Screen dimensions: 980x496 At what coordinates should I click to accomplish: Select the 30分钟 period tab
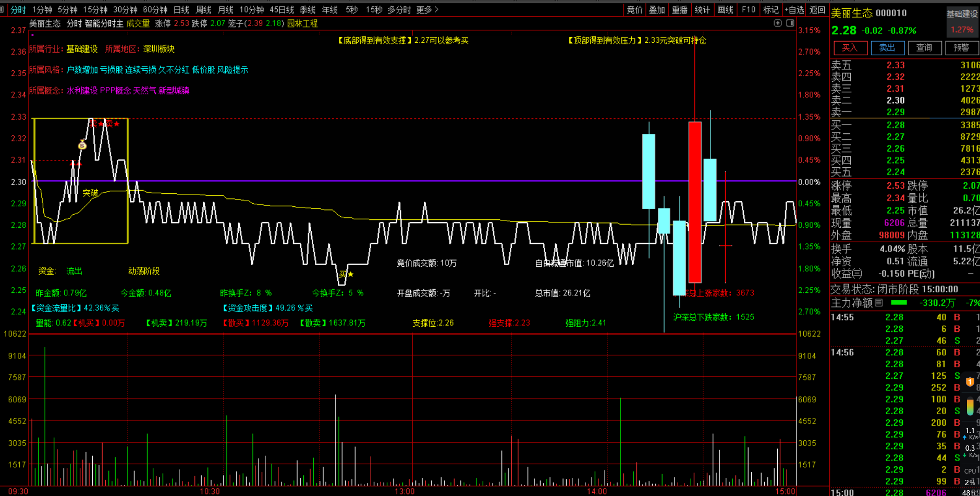coord(126,9)
